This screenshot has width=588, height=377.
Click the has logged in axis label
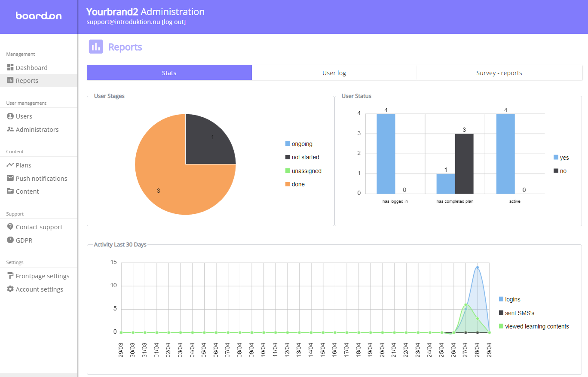395,201
